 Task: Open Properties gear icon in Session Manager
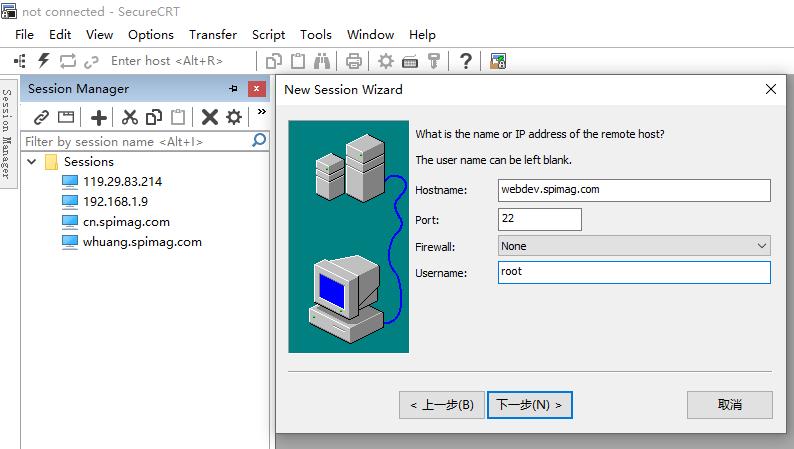234,117
